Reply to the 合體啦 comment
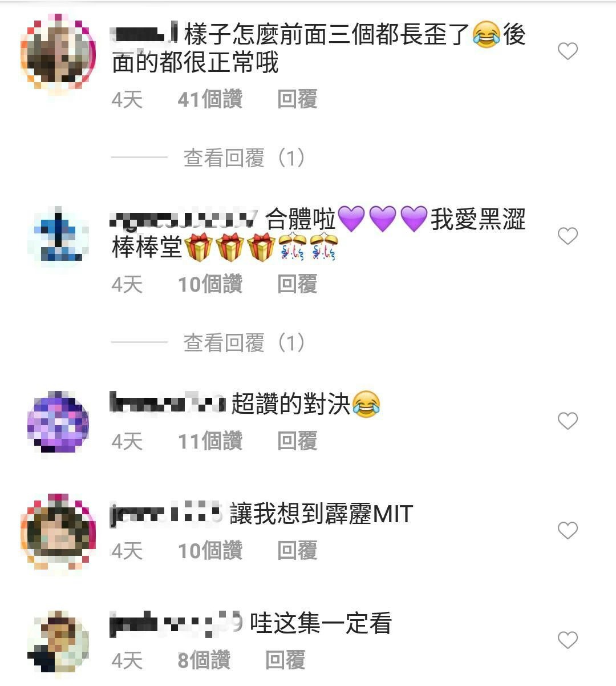This screenshot has height=686, width=616. click(x=297, y=284)
